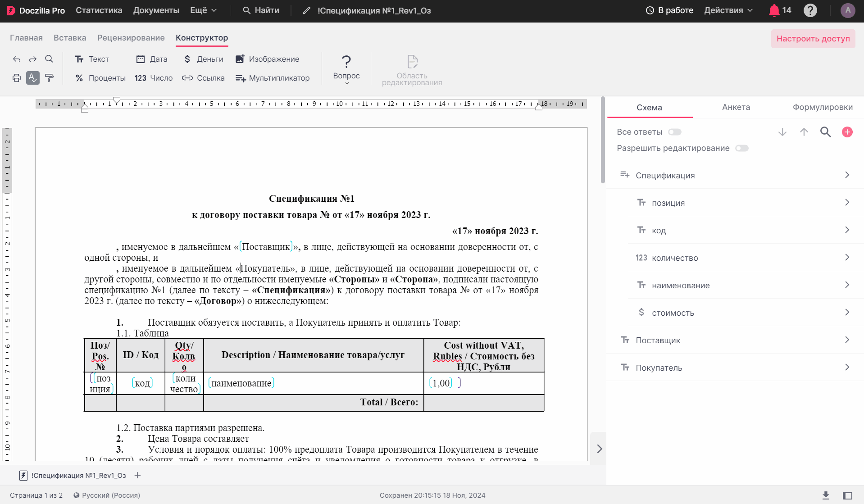The height and width of the screenshot is (504, 864).
Task: Click the Настроить доступ button
Action: point(813,39)
